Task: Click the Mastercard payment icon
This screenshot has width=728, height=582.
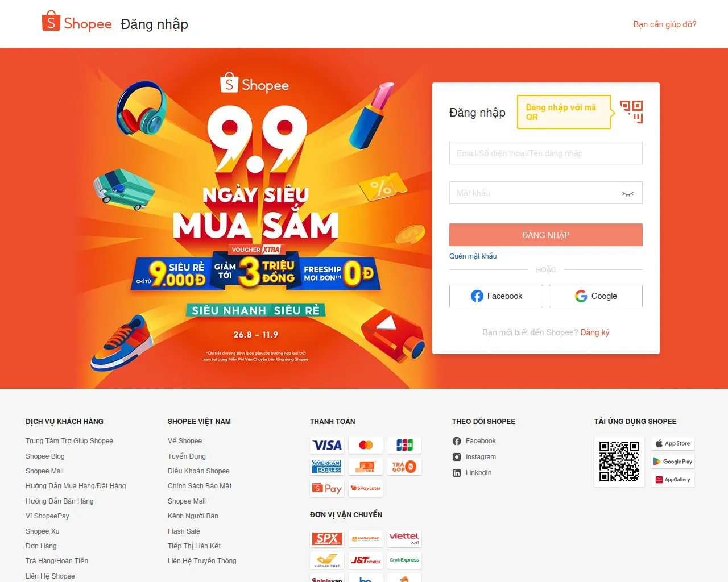Action: (x=366, y=445)
